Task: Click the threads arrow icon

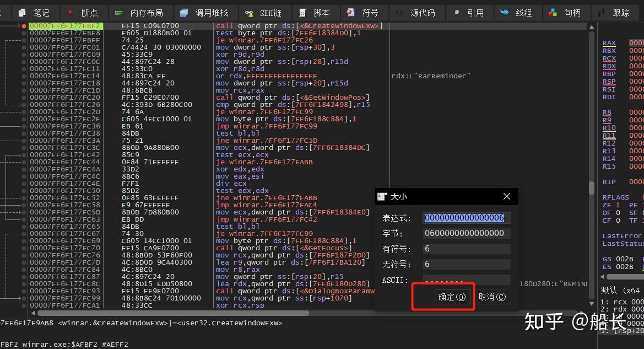Action: (x=505, y=12)
